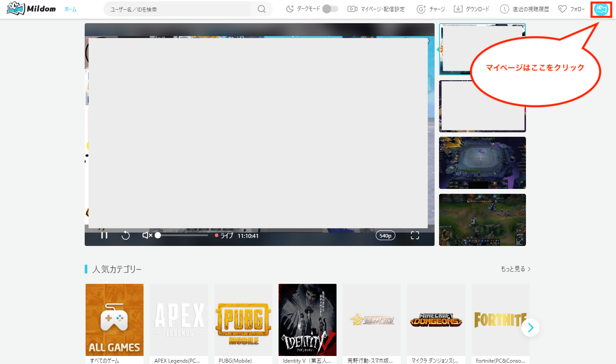616x364 pixels.
Task: Click the heart follow icon
Action: (x=562, y=9)
